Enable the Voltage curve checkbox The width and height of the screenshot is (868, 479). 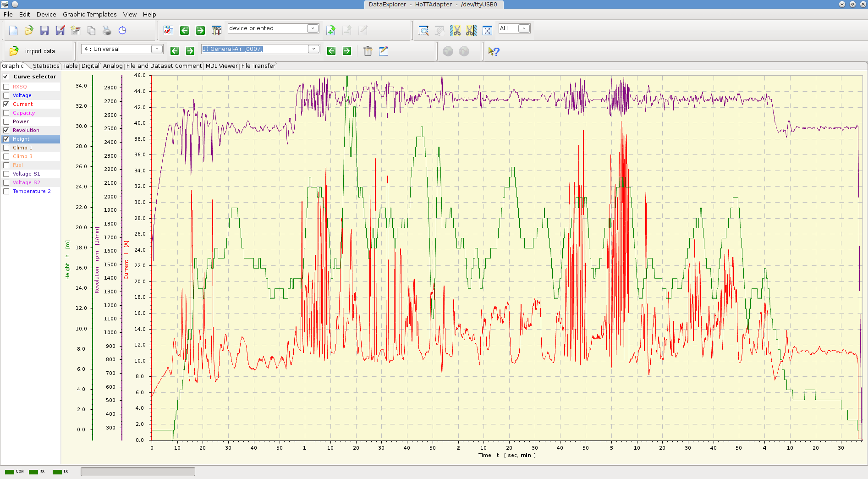[x=6, y=95]
